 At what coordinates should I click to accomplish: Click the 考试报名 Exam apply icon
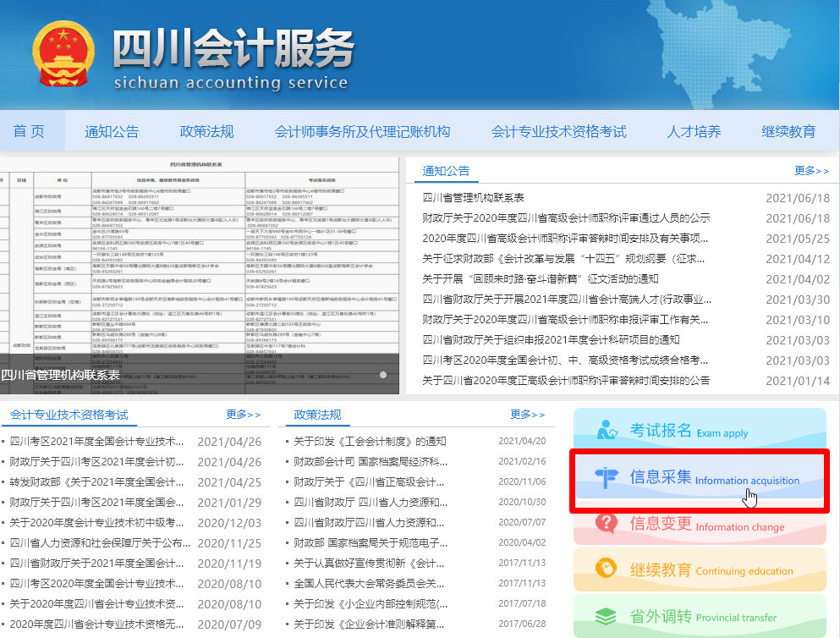pyautogui.click(x=607, y=432)
